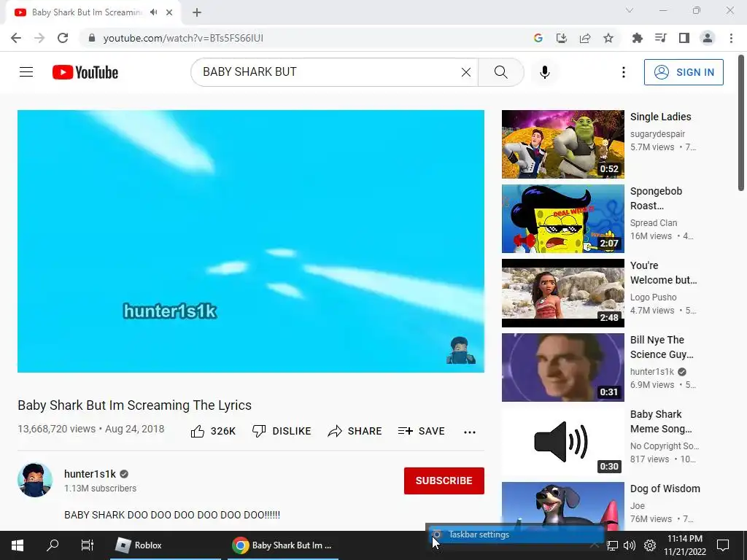Open the tab search chevron
Viewport: 747px width, 560px height.
[630, 10]
